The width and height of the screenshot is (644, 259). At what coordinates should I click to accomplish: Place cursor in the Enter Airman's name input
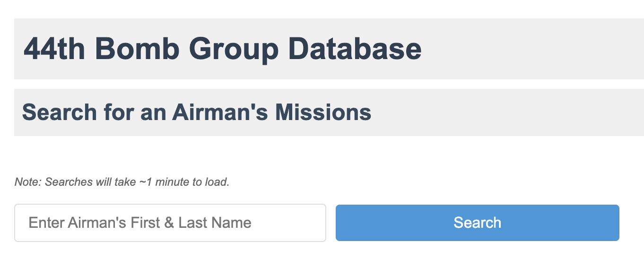coord(170,223)
